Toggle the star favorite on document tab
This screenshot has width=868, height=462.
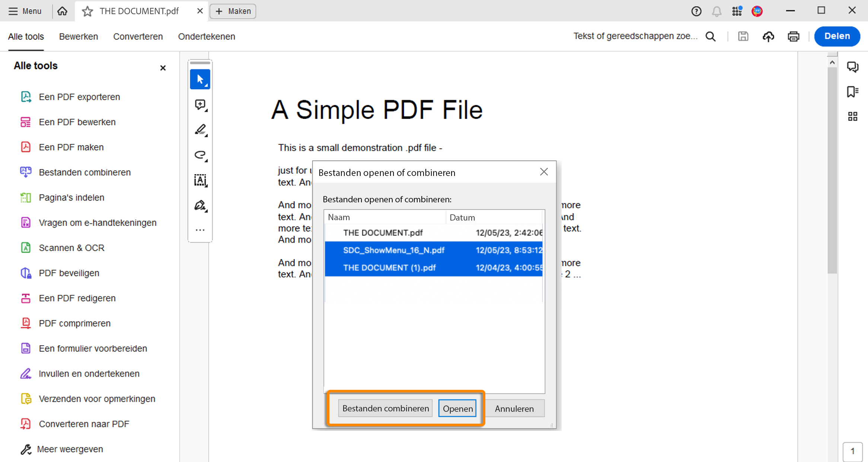click(x=87, y=11)
